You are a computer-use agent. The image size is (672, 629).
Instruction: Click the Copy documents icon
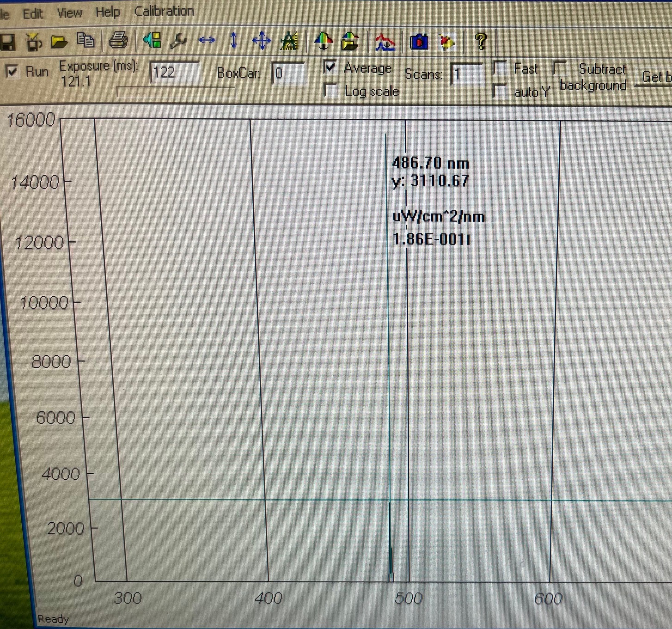(x=86, y=41)
